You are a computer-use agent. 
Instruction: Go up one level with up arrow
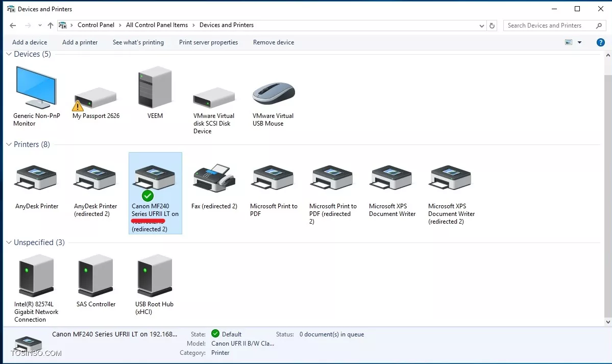coord(51,26)
